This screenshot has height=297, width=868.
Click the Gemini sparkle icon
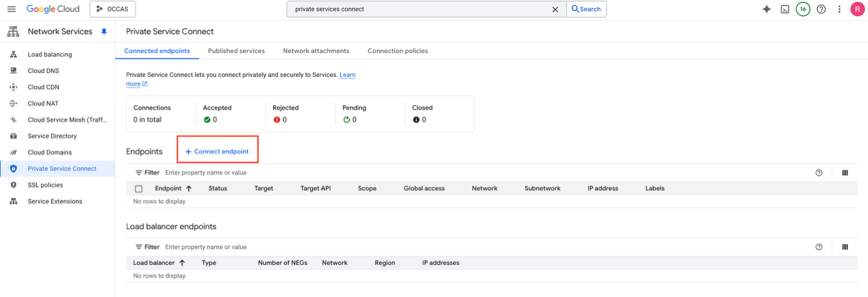[x=767, y=9]
